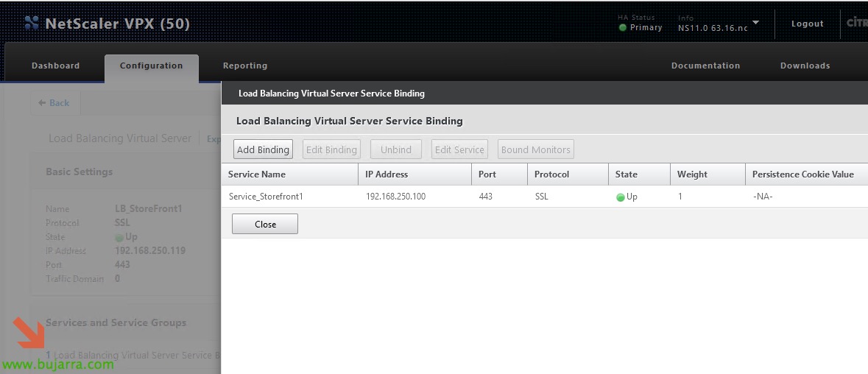Click the Basic Settings heading

tap(80, 172)
